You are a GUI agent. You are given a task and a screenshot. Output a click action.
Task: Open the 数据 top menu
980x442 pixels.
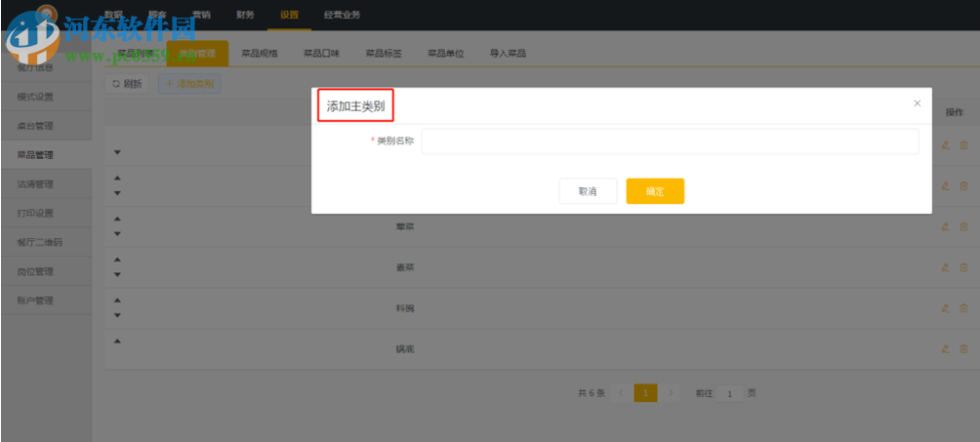[x=114, y=15]
